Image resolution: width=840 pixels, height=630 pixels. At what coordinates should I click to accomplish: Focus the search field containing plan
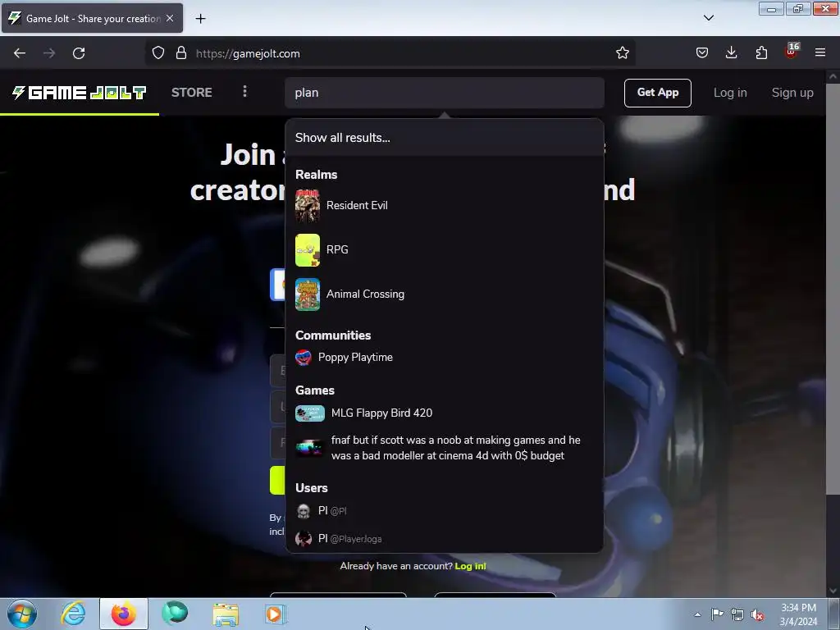click(x=445, y=93)
